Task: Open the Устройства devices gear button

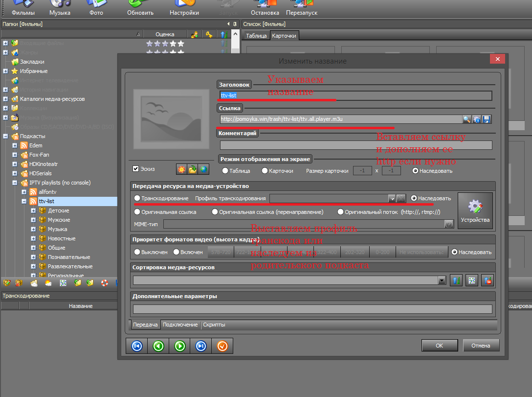Action: pyautogui.click(x=475, y=210)
